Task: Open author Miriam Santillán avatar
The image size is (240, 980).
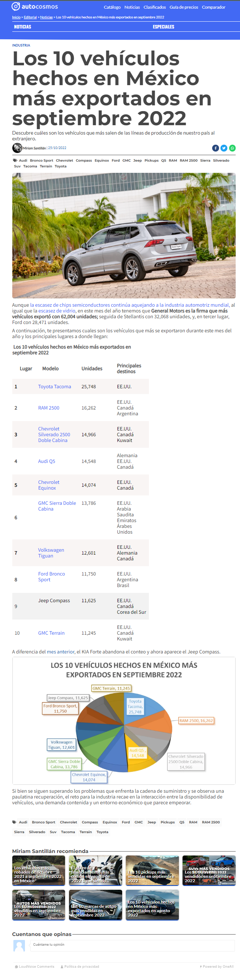Action: [x=17, y=148]
